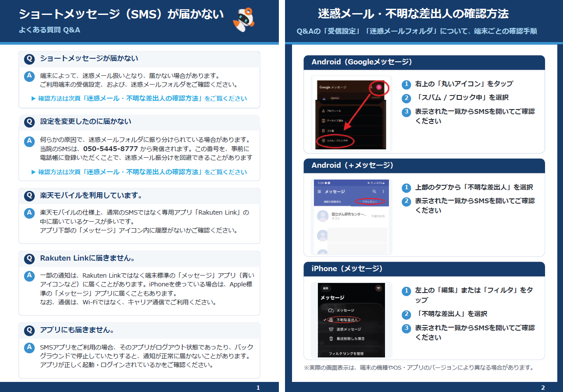The image size is (563, 392).
Task: Select アーカイブ済み in Google Messages menu
Action: tap(335, 120)
